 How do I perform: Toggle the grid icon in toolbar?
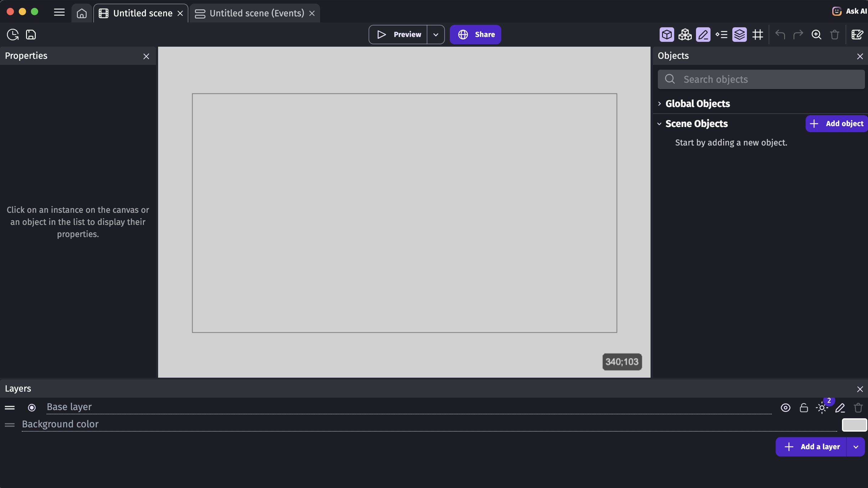[757, 34]
